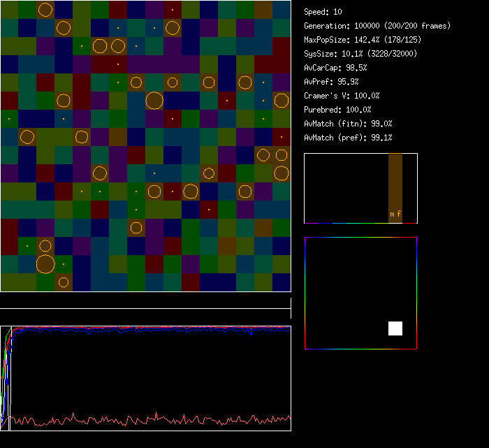
Task: Click the circle in the grid's top row
Action: pos(45,10)
